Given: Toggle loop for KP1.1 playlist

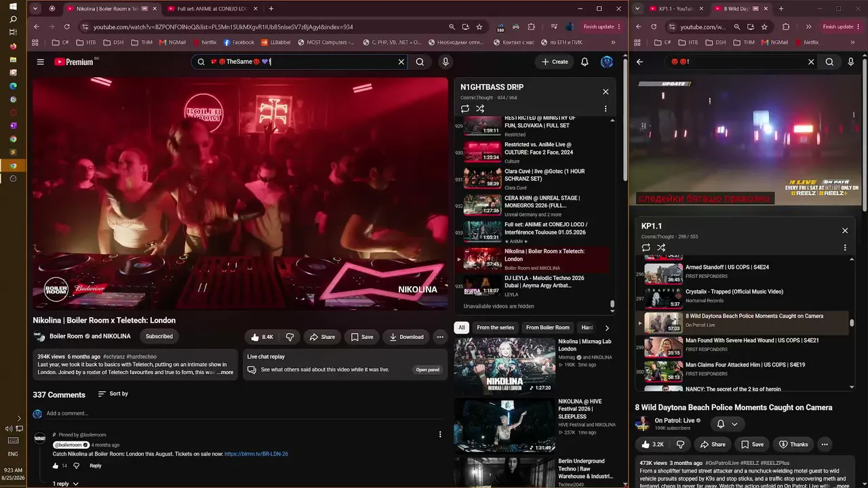Looking at the screenshot, I should [x=646, y=247].
